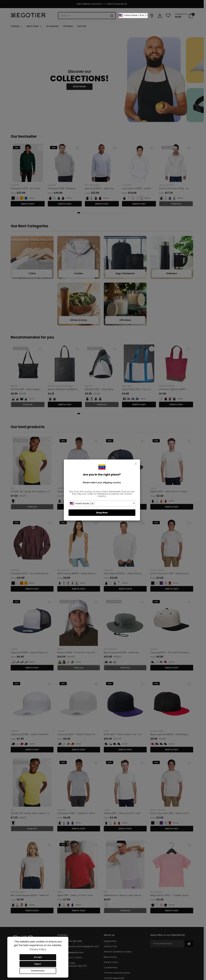Expand the Catalog menu
Viewport: 206px width, 980px height.
(16, 26)
